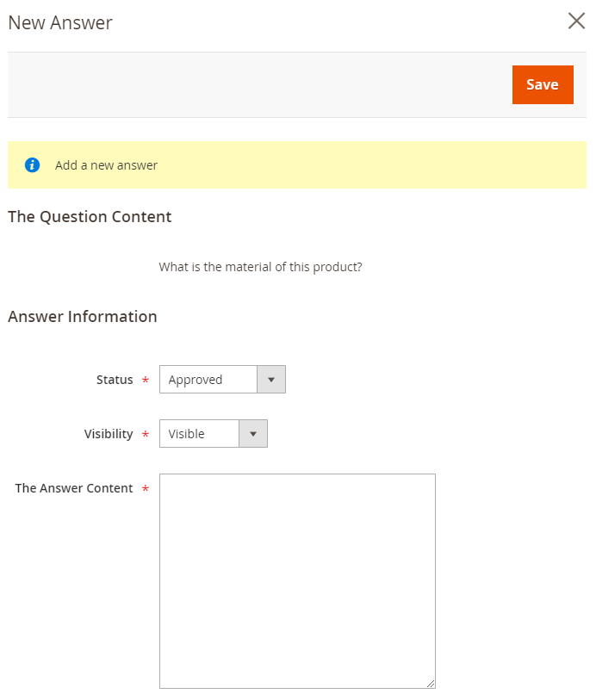Click the red asterisk beside Visibility
Image resolution: width=596 pixels, height=700 pixels.
point(145,434)
